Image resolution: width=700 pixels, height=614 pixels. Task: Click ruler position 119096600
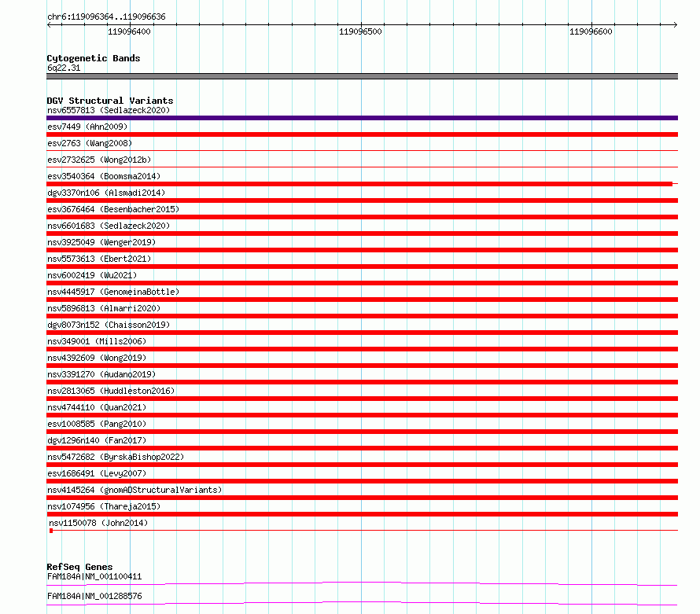click(x=591, y=31)
